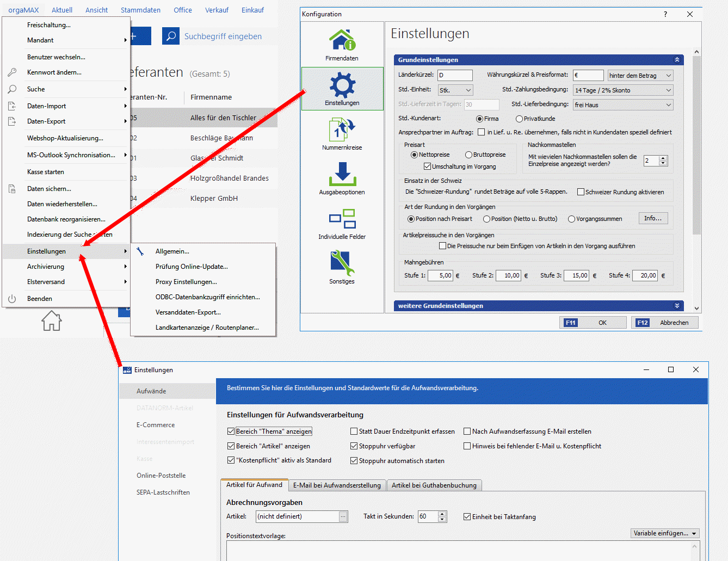Click the magnifier search icon in orgaMAX toolbar
The height and width of the screenshot is (561, 728).
(x=171, y=36)
